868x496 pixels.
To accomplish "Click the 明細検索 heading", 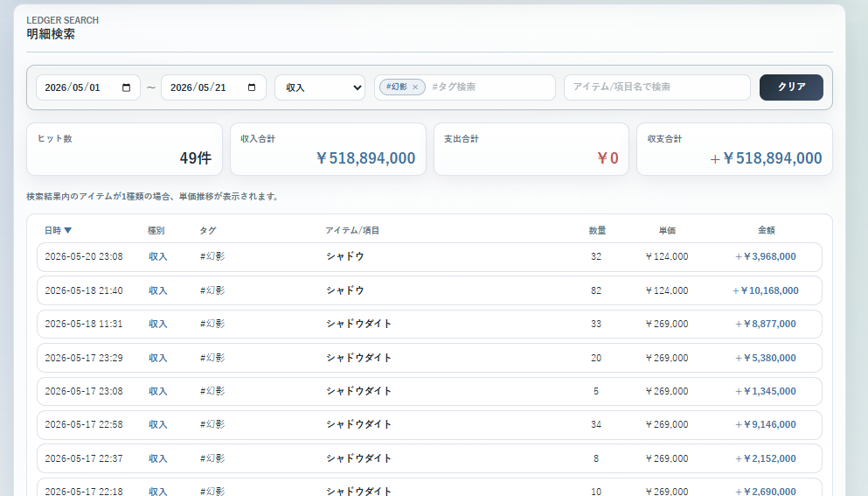I will pos(51,34).
